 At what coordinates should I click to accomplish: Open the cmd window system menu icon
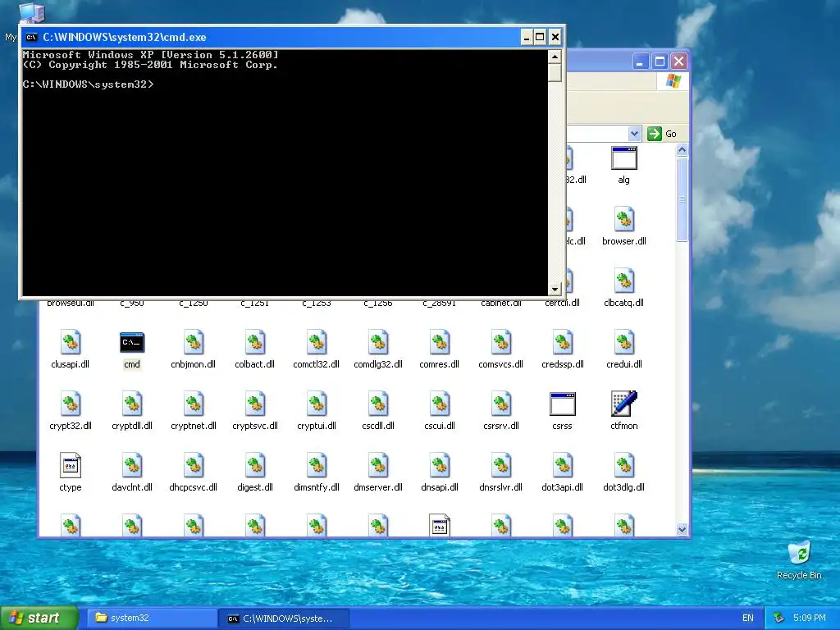32,37
